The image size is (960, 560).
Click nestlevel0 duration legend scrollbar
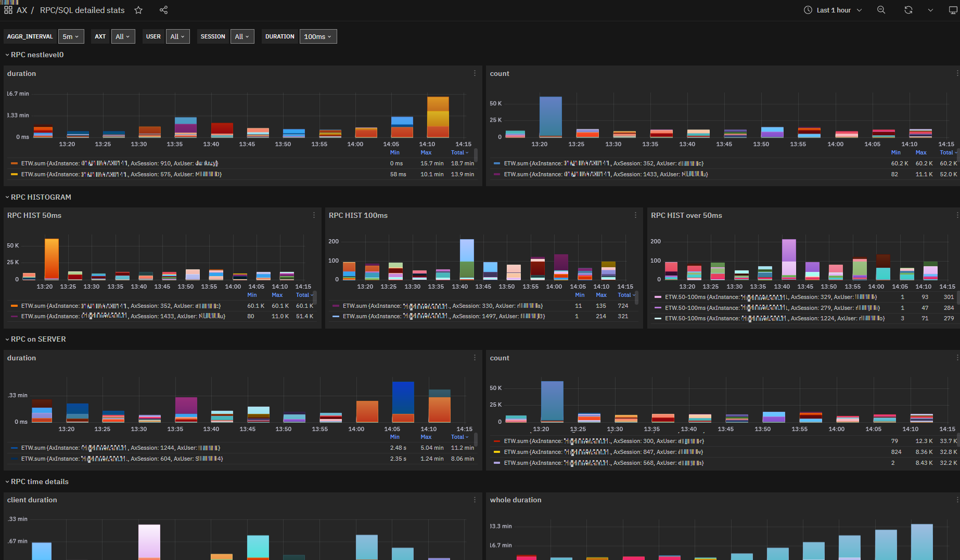point(476,155)
